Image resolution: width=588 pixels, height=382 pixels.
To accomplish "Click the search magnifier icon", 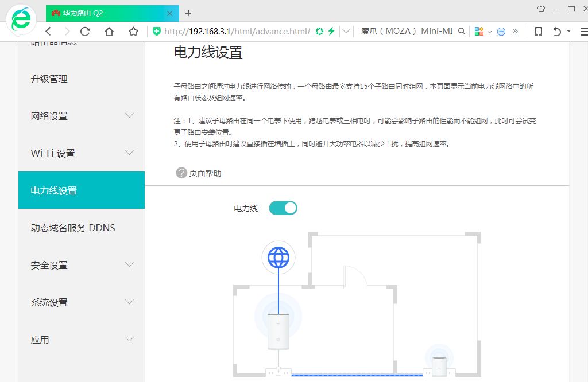I will pyautogui.click(x=461, y=32).
